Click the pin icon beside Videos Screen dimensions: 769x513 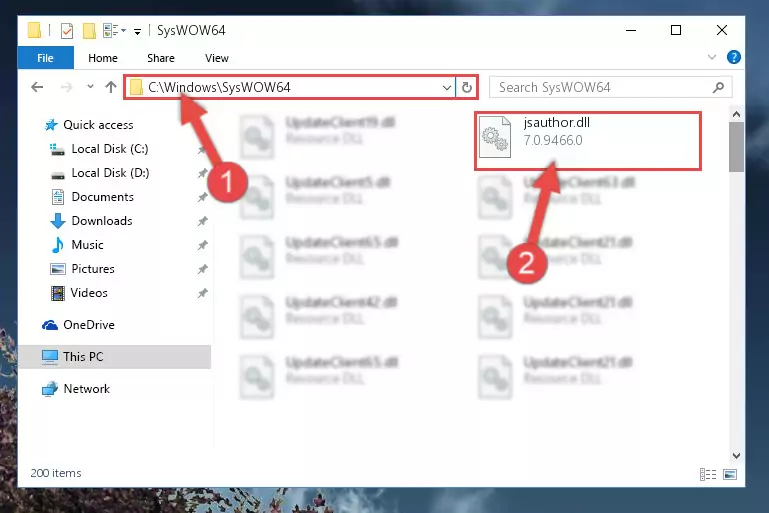pyautogui.click(x=202, y=293)
